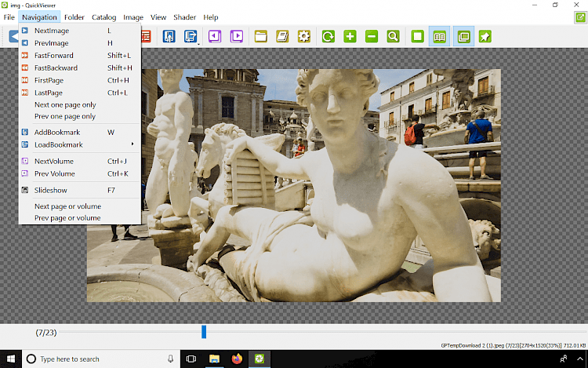
Task: Toggle the stacked window toolbar icon
Action: (x=463, y=36)
